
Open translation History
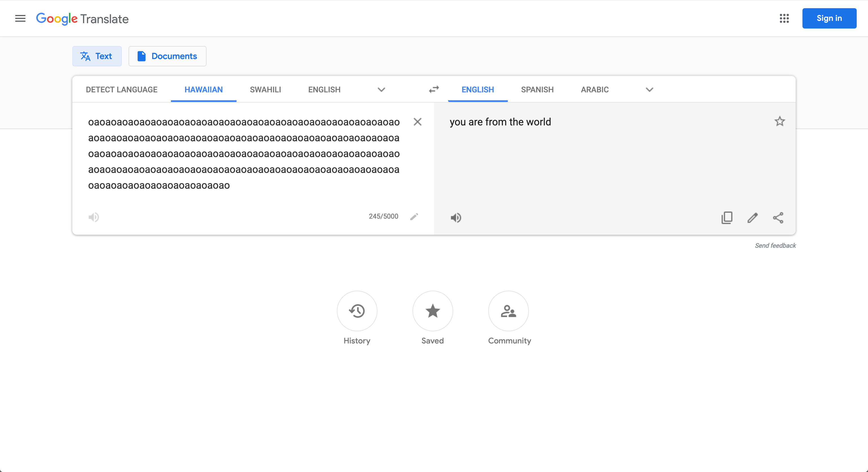[357, 311]
